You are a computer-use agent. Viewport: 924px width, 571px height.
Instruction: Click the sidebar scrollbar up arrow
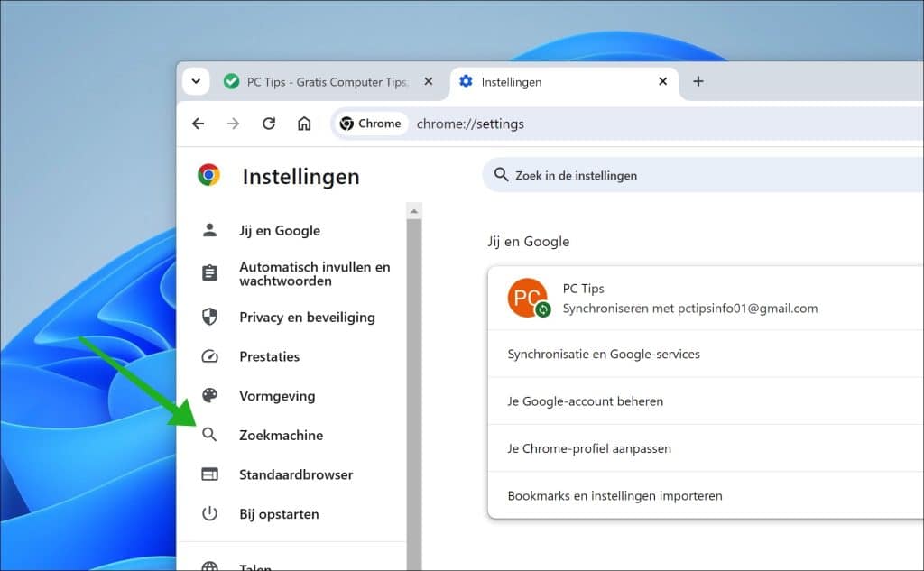click(414, 211)
